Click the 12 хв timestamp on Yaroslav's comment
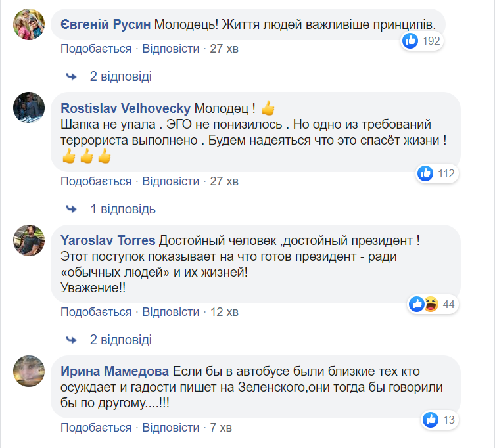 click(224, 312)
